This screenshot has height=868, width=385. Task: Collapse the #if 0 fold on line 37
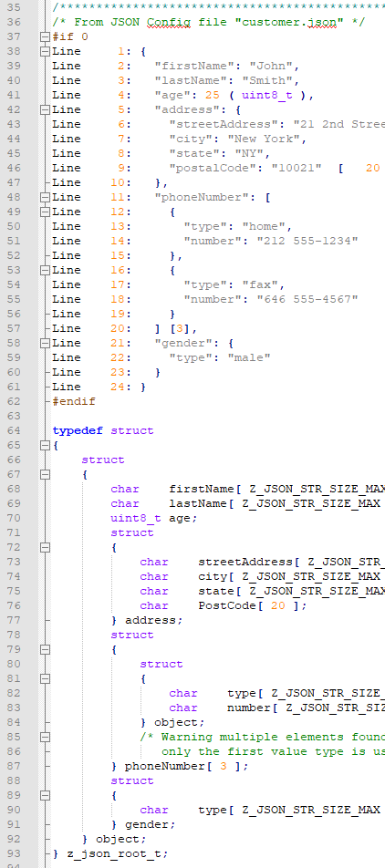[45, 37]
